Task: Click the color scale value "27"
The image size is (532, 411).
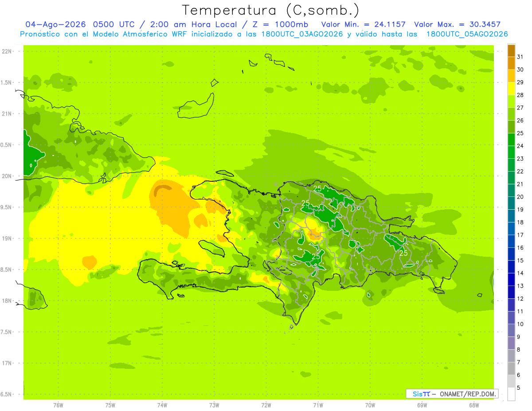Action: click(520, 108)
